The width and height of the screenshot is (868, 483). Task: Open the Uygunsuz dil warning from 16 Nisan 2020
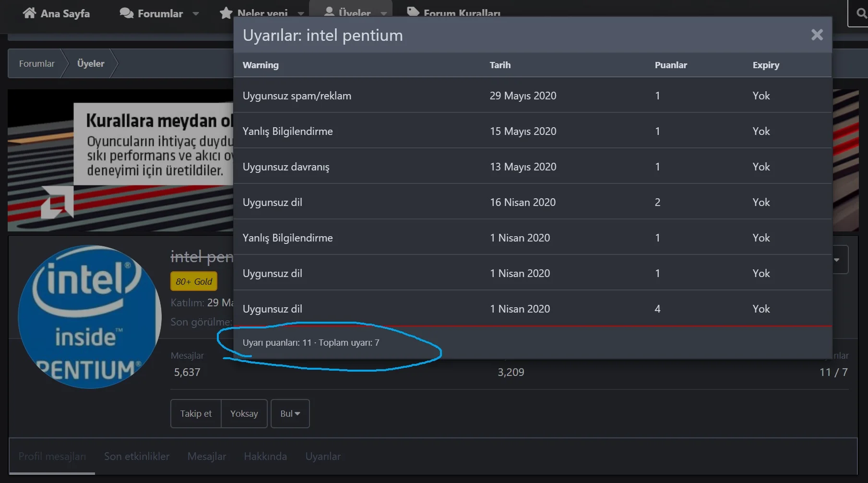point(273,202)
